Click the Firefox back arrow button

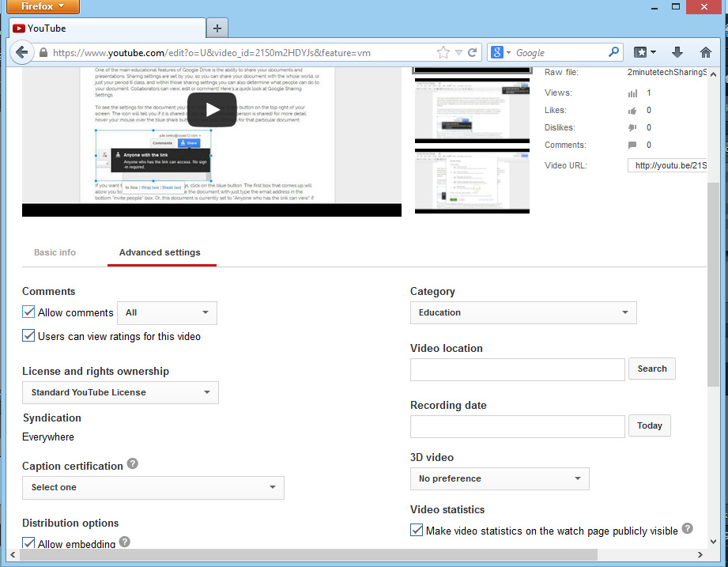(21, 52)
